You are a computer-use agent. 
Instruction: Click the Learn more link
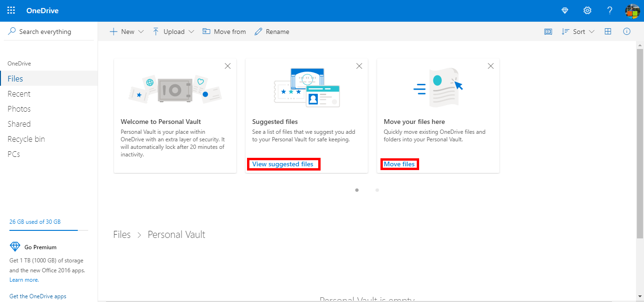[x=24, y=280]
